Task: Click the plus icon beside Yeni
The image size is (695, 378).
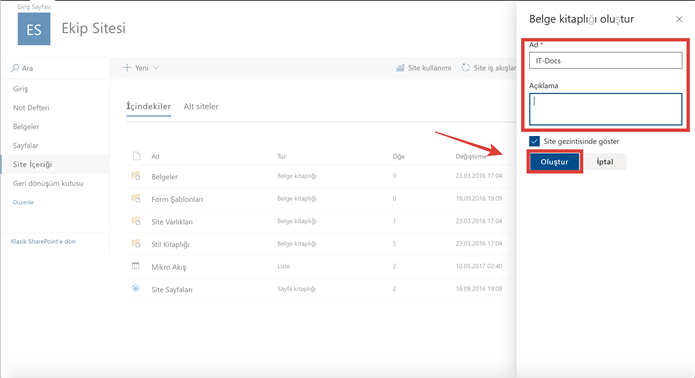Action: tap(127, 67)
